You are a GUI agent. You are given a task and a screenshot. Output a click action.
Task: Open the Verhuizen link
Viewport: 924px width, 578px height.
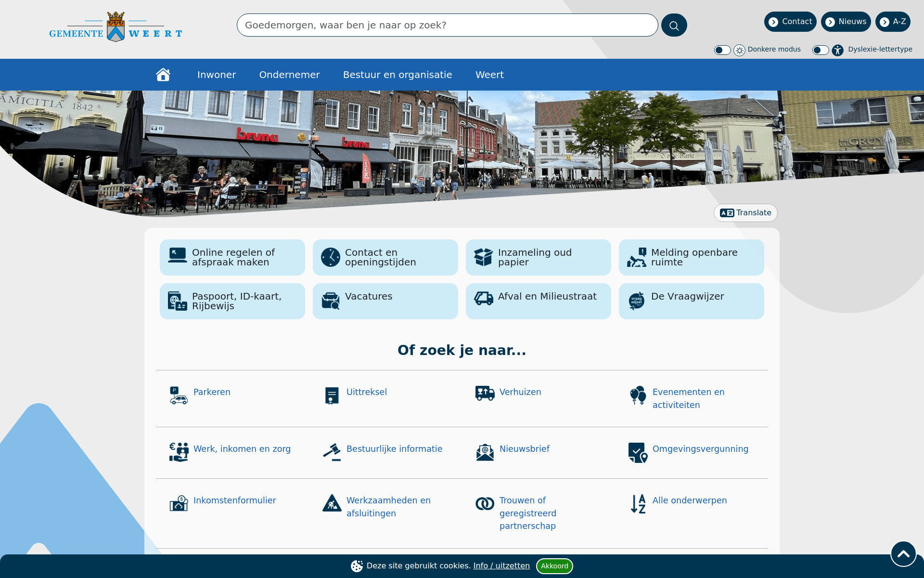pyautogui.click(x=520, y=392)
